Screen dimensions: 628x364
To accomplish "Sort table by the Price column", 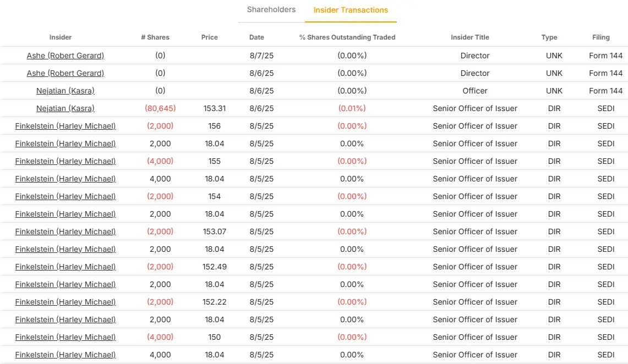I will tap(209, 37).
